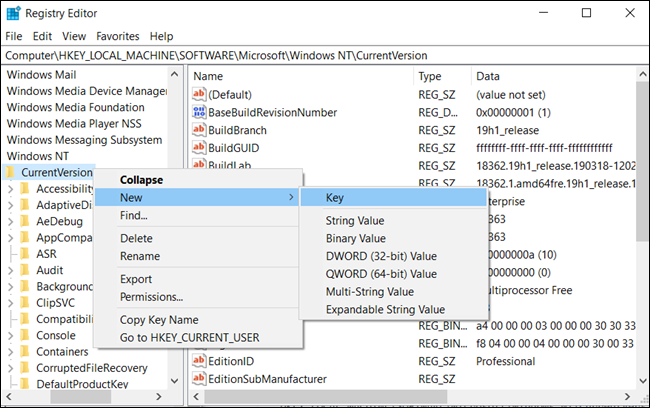Viewport: 650px width, 408px height.
Task: Click values pane horizontal scroll left arrow
Action: pyautogui.click(x=196, y=397)
